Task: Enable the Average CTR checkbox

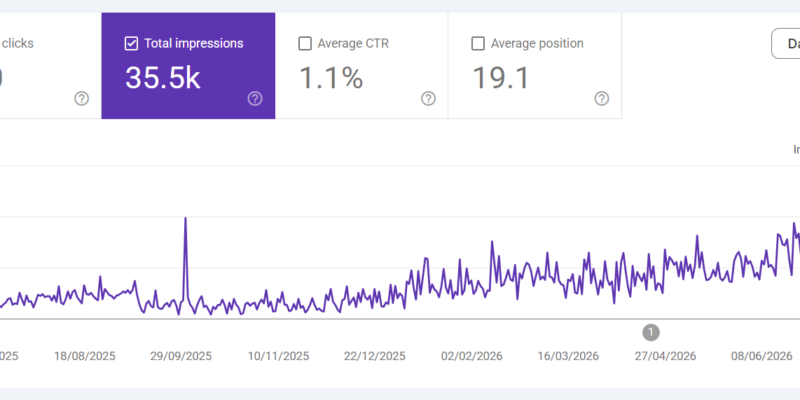Action: click(305, 44)
